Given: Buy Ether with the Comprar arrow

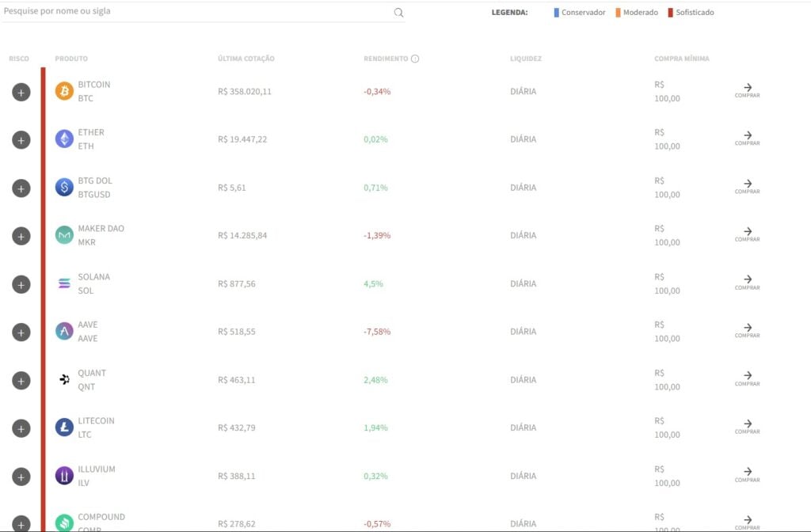Looking at the screenshot, I should tap(748, 138).
